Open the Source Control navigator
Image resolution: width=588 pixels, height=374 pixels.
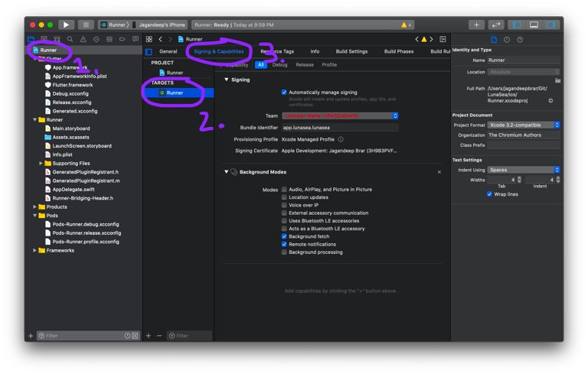(x=44, y=39)
